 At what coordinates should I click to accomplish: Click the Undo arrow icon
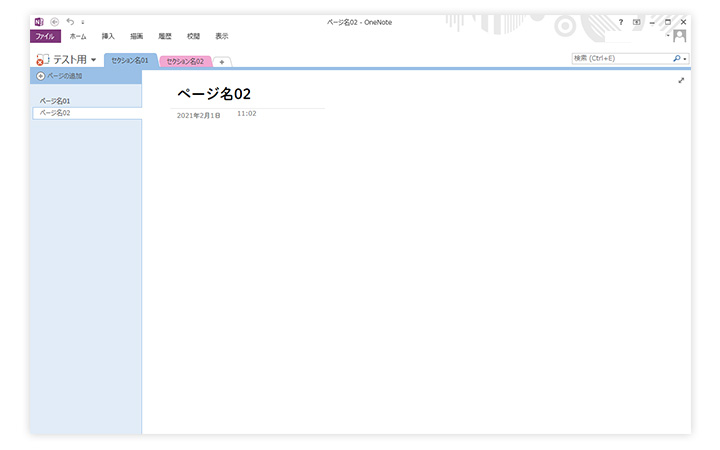(x=70, y=22)
